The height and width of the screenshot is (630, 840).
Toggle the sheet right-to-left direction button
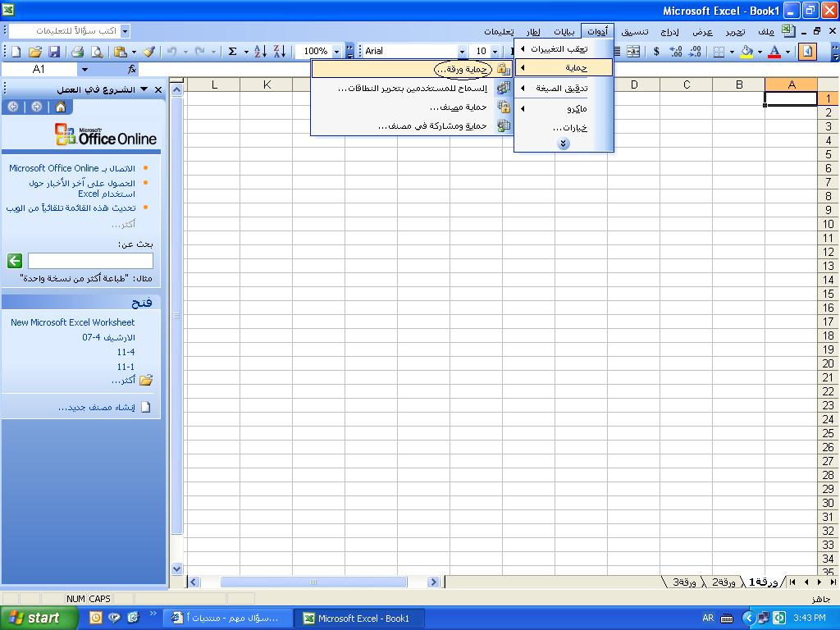pos(808,52)
